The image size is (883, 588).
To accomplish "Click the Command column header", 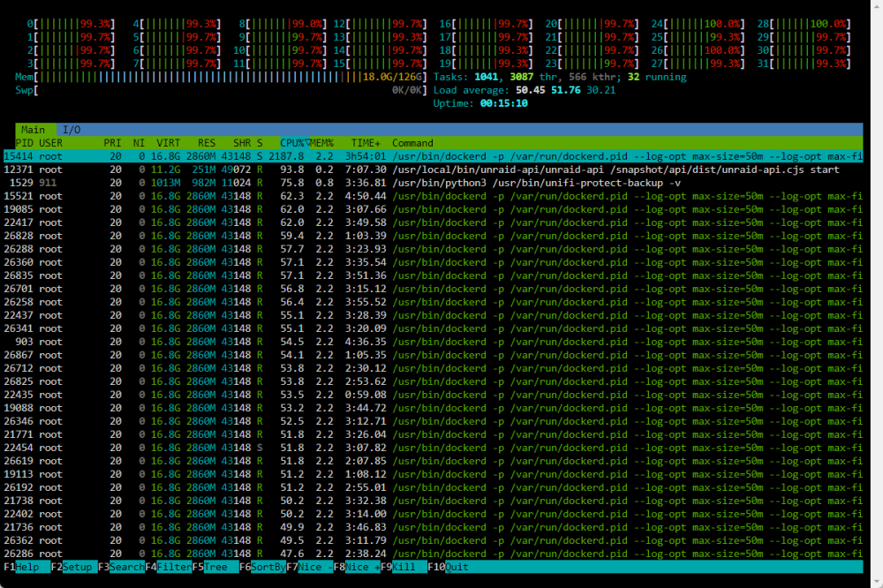I will tap(412, 143).
